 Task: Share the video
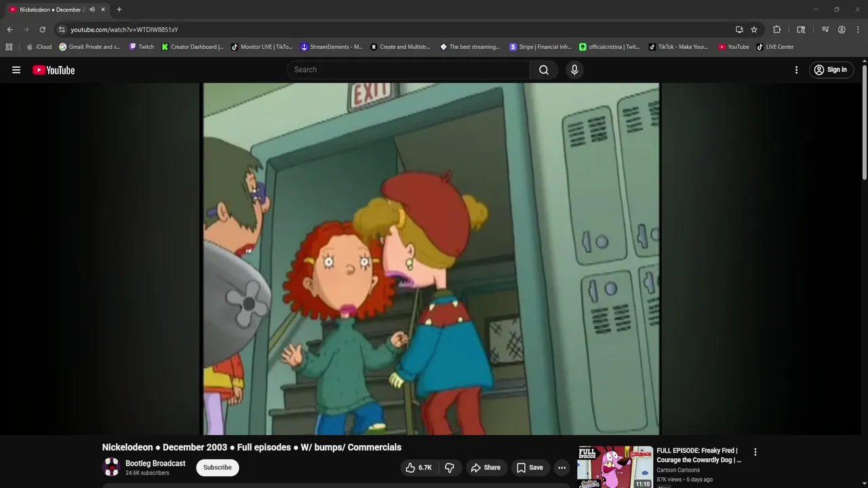[x=486, y=468]
